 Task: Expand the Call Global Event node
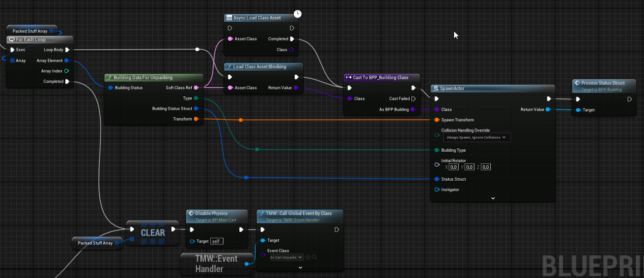[x=300, y=267]
